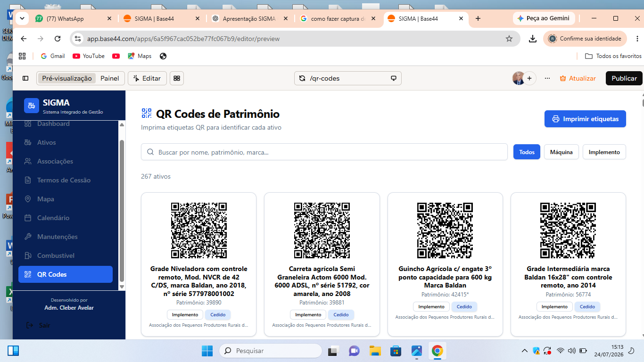Click Imprimir etiquetas button
This screenshot has width=644, height=362.
click(585, 119)
